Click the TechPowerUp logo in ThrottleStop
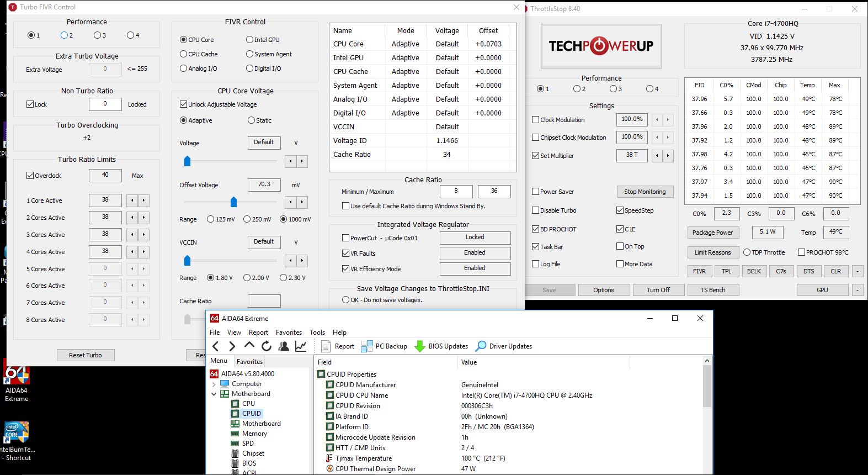This screenshot has height=475, width=868. click(x=601, y=46)
